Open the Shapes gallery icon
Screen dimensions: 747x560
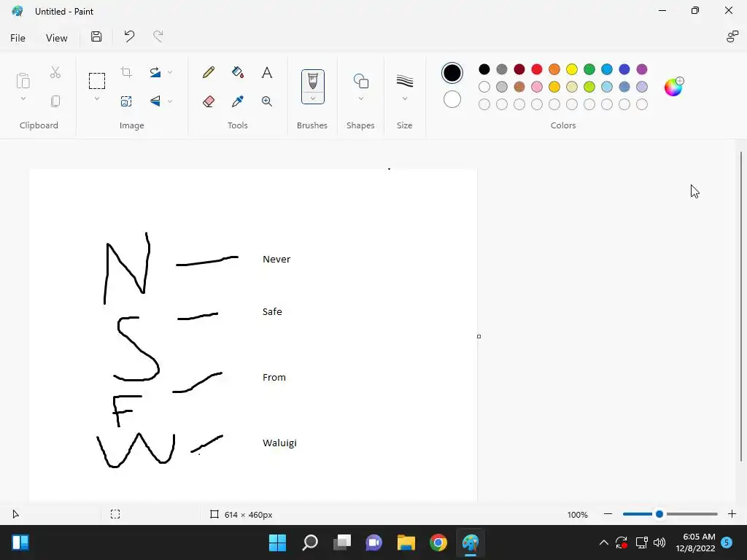coord(360,81)
